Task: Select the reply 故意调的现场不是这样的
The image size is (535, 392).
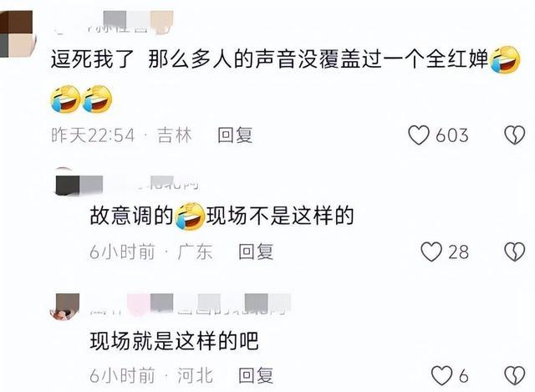Action: (x=222, y=216)
